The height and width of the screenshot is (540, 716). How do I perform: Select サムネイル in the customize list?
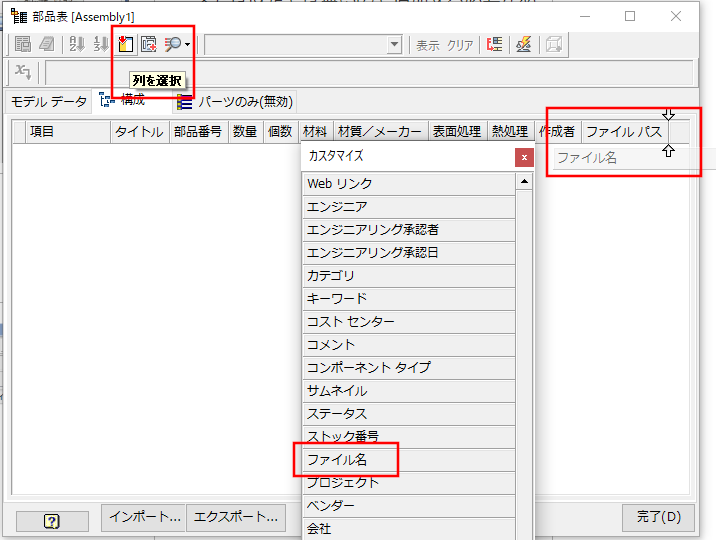[409, 391]
